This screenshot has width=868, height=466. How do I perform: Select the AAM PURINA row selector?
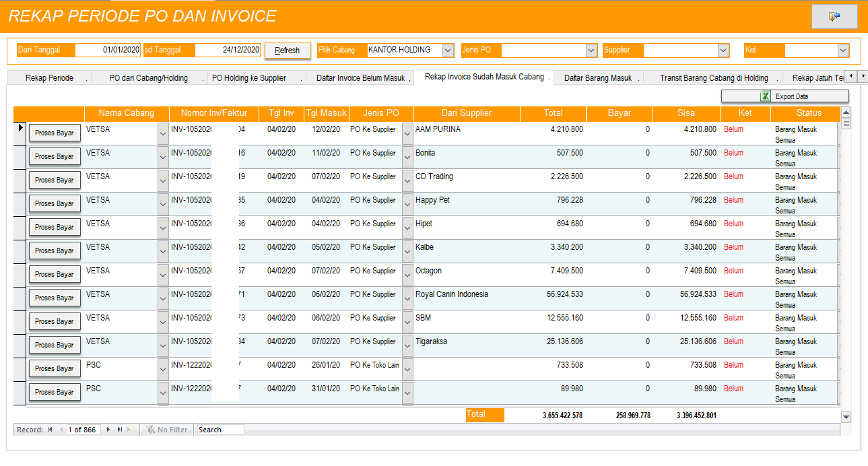20,133
